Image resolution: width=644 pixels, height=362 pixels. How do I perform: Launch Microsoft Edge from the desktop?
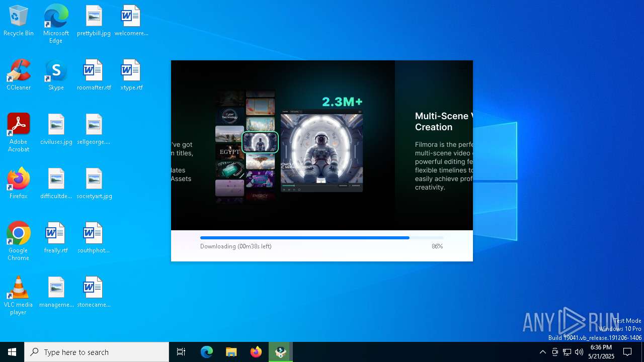[56, 24]
